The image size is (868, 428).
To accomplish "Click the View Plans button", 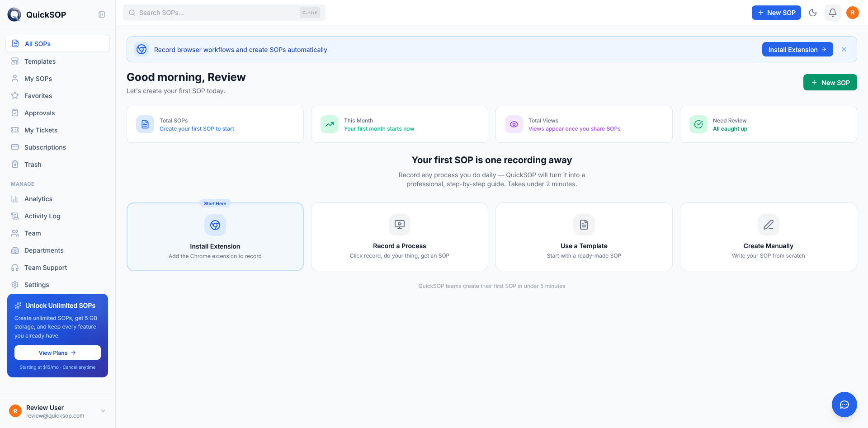I will (57, 353).
